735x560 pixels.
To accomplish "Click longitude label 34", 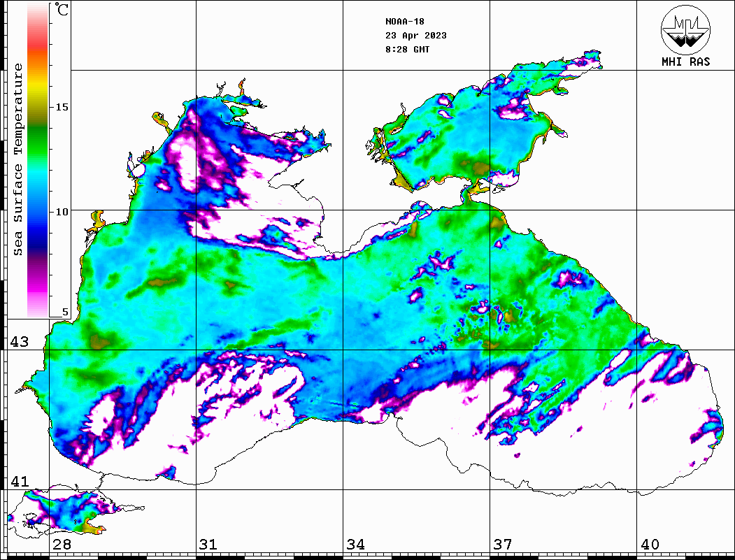I will (355, 544).
